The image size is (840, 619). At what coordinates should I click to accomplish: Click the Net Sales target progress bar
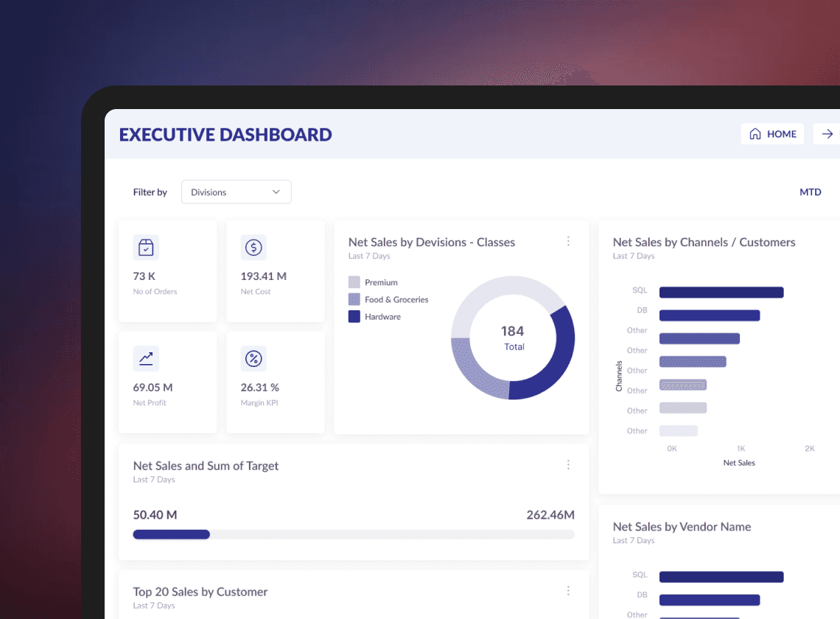pos(354,534)
